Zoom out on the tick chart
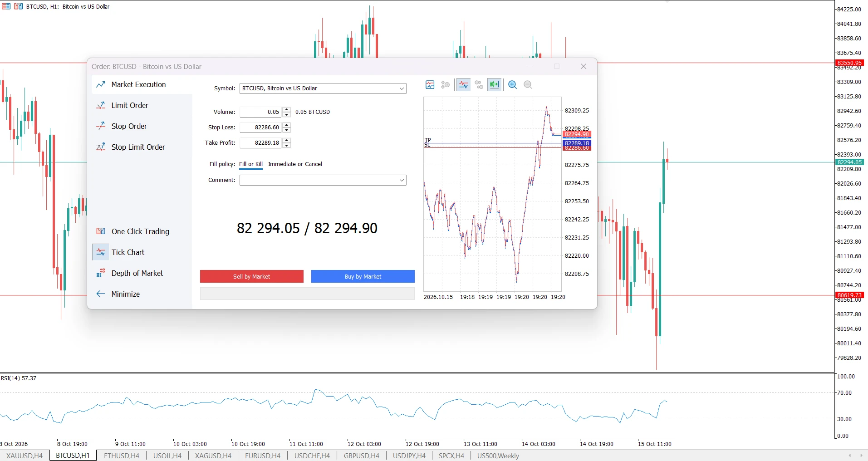This screenshot has height=461, width=868. (x=528, y=84)
